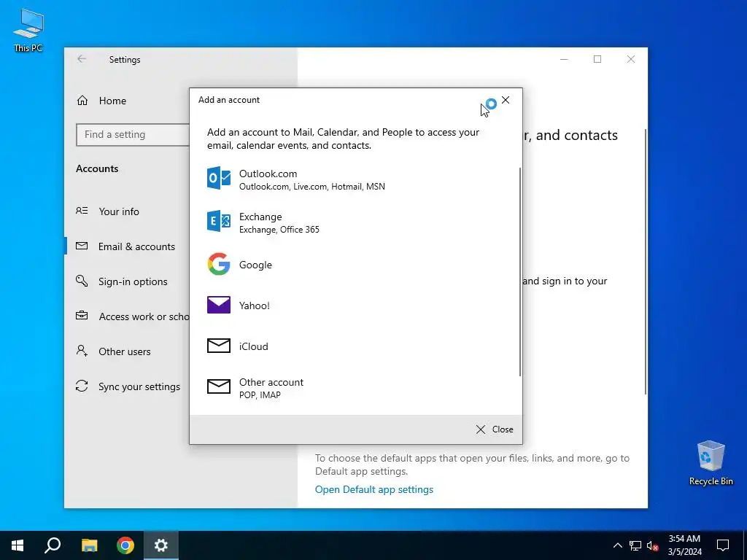Click the Email & accounts envelope icon

click(82, 246)
